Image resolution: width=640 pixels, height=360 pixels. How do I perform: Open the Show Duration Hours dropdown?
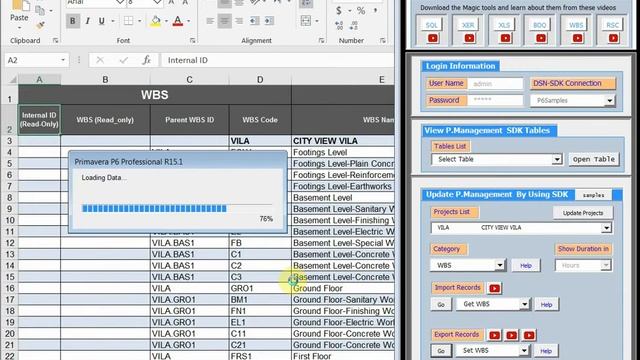[606, 265]
